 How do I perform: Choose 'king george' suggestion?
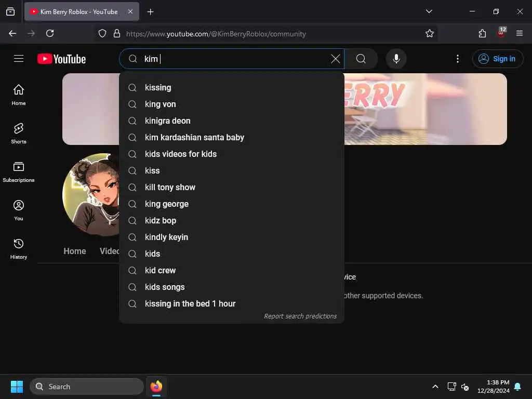coord(232,204)
